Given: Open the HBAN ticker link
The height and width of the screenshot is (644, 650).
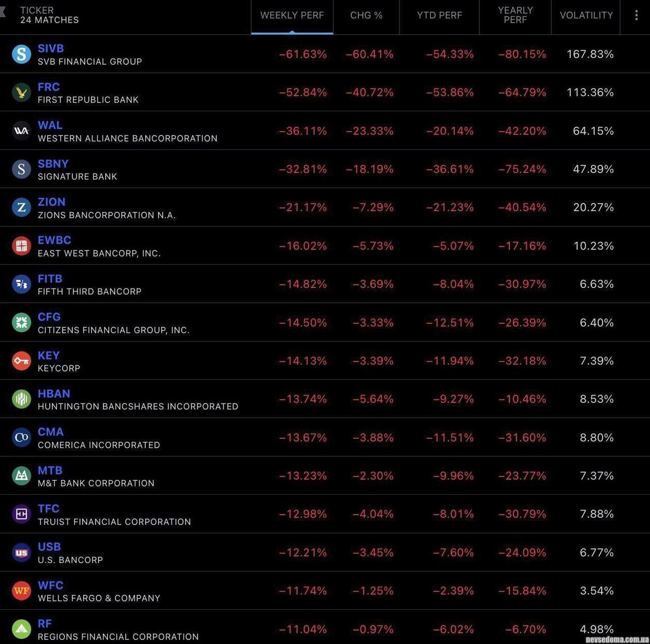Looking at the screenshot, I should point(54,394).
